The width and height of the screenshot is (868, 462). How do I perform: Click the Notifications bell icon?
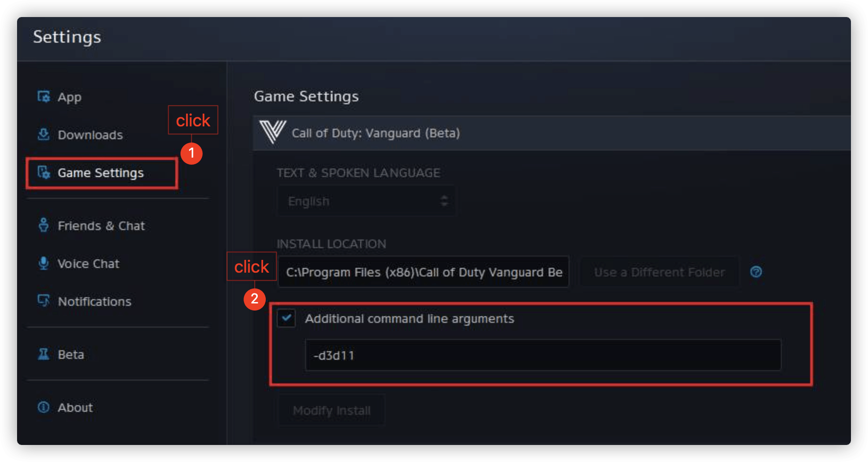pyautogui.click(x=44, y=301)
